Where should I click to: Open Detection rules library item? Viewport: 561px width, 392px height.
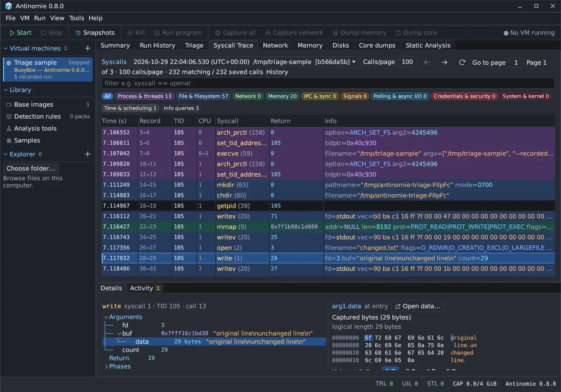coord(48,116)
